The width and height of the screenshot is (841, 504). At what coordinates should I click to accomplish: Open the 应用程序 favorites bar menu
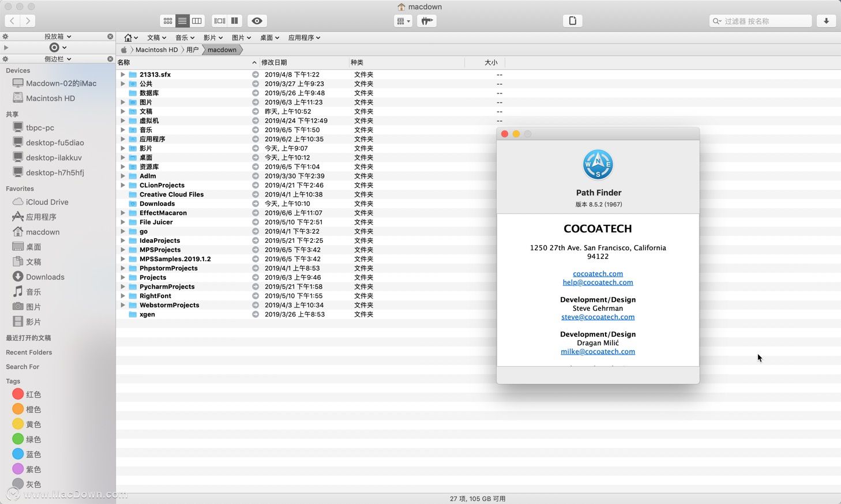tap(304, 37)
